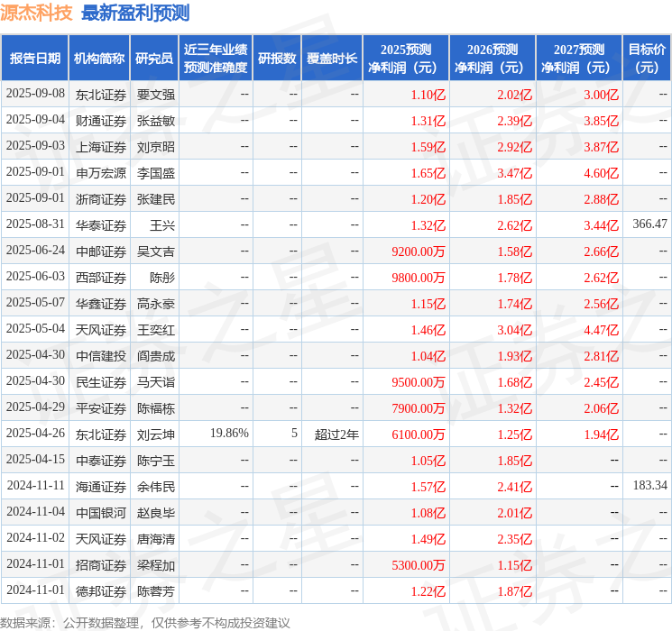Click the 报告日期 column header
The width and height of the screenshot is (672, 631).
pos(34,59)
